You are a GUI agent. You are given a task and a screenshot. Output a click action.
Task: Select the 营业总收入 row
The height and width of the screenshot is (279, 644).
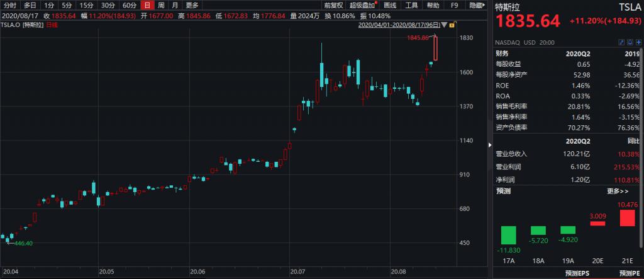pos(567,154)
